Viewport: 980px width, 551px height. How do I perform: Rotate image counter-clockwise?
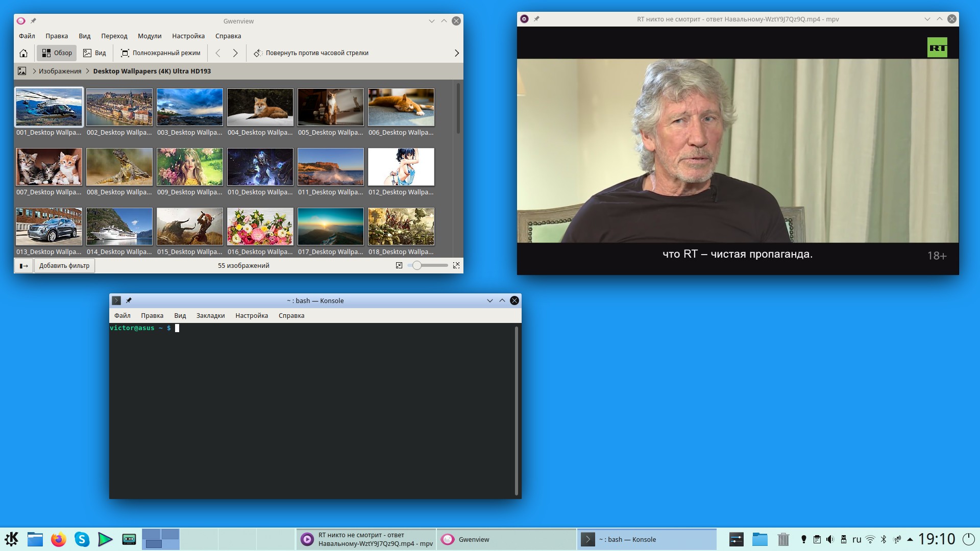[x=311, y=53]
